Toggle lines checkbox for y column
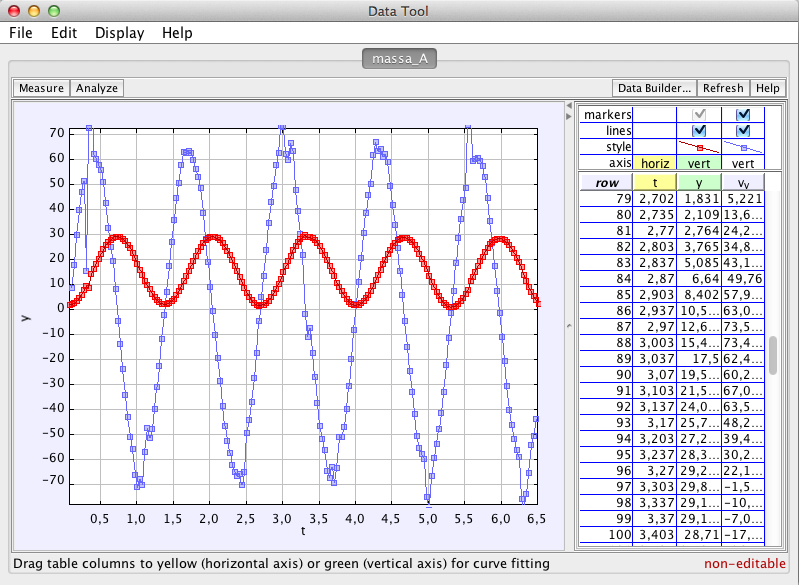The image size is (799, 585). (699, 131)
